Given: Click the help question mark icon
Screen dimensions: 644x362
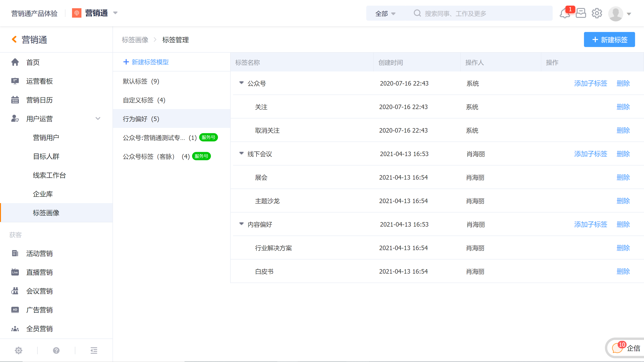Looking at the screenshot, I should pyautogui.click(x=56, y=350).
